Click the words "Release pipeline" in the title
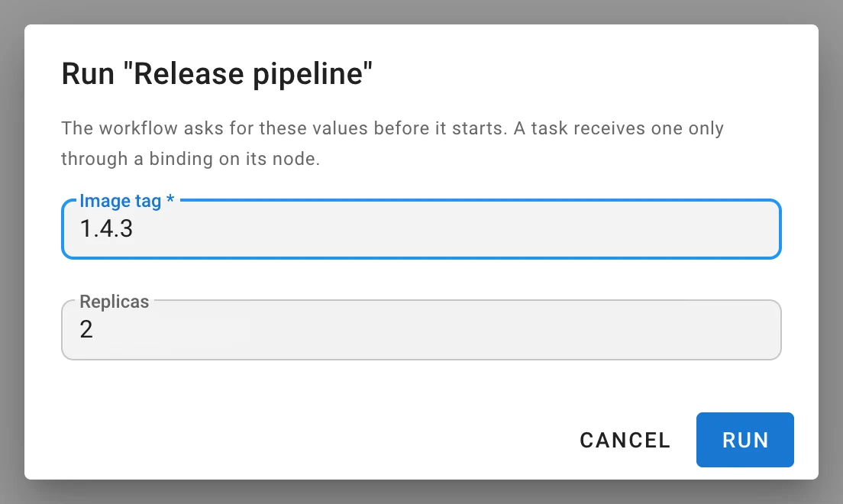Image resolution: width=843 pixels, height=504 pixels. coord(248,73)
